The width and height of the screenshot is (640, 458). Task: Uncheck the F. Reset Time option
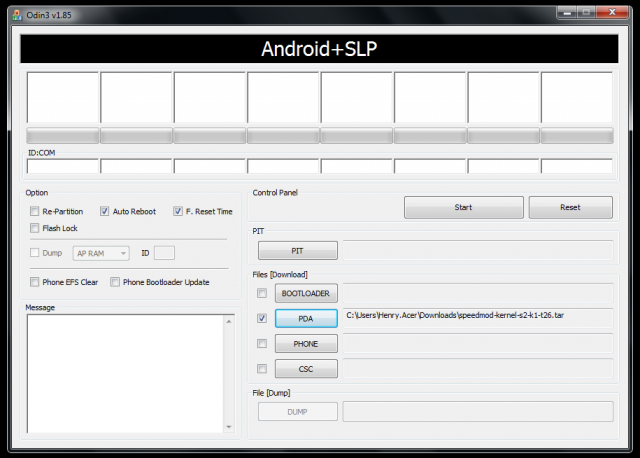178,211
